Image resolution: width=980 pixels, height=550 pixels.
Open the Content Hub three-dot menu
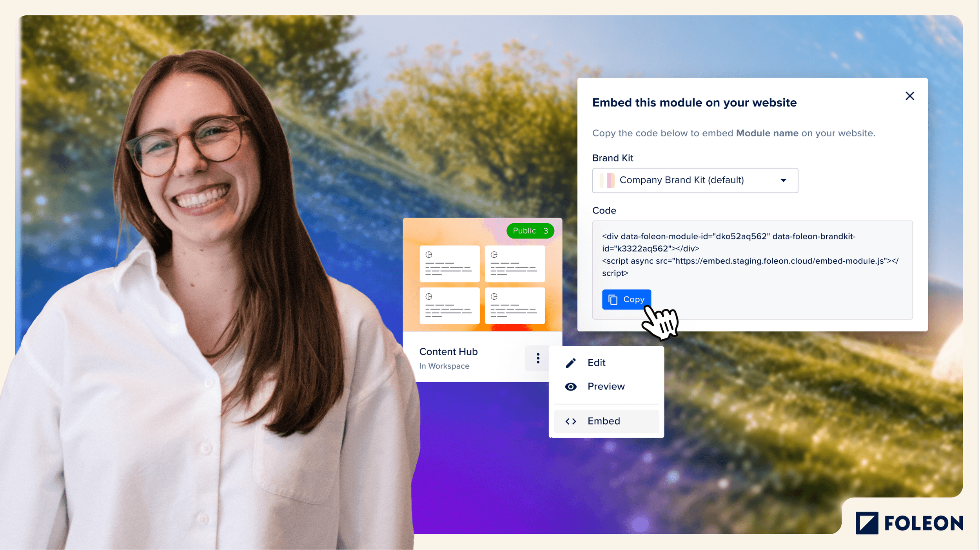[539, 358]
